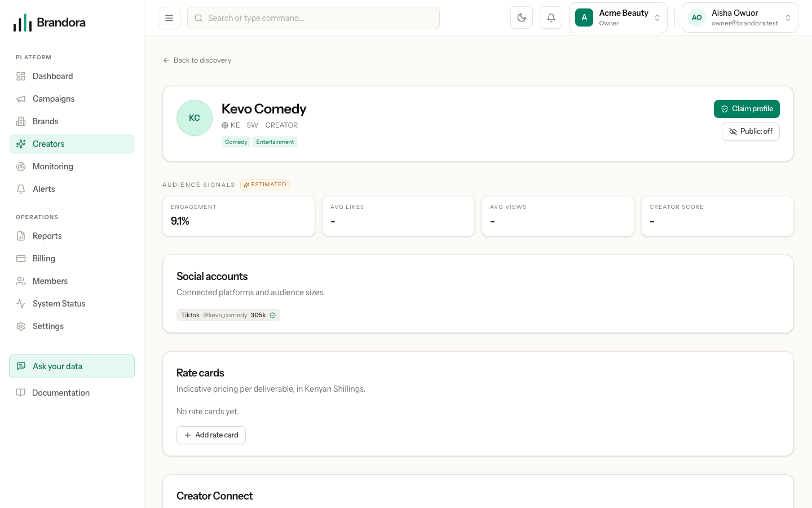Open Monitoring section
The image size is (812, 508).
point(72,167)
